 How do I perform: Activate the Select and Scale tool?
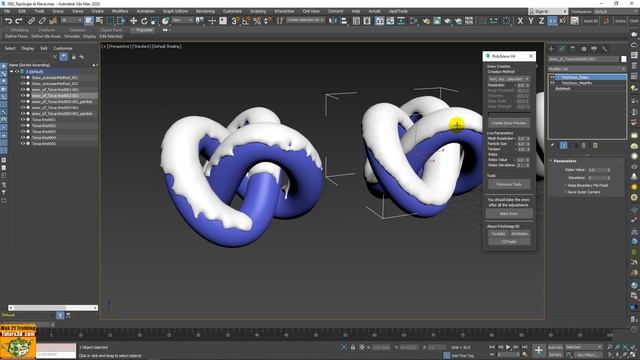(154, 21)
